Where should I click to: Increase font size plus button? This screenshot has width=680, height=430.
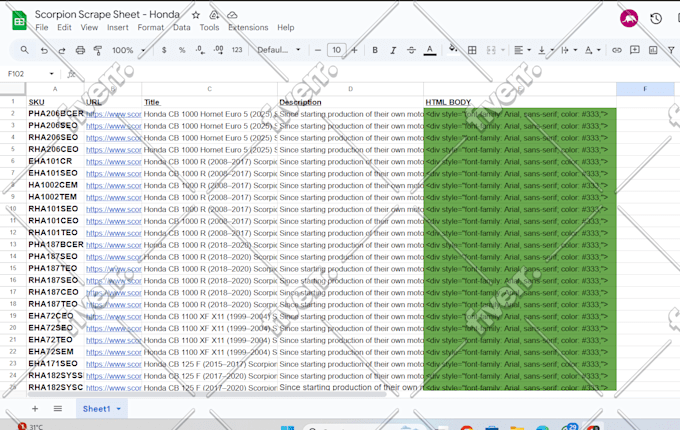point(354,50)
